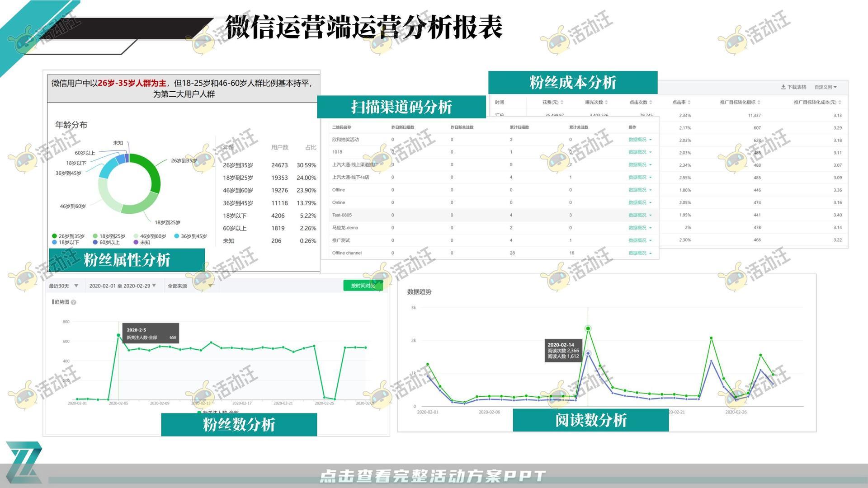Screen dimensions: 868x488
Task: Open the 全部来源 source dropdown
Action: pos(190,286)
